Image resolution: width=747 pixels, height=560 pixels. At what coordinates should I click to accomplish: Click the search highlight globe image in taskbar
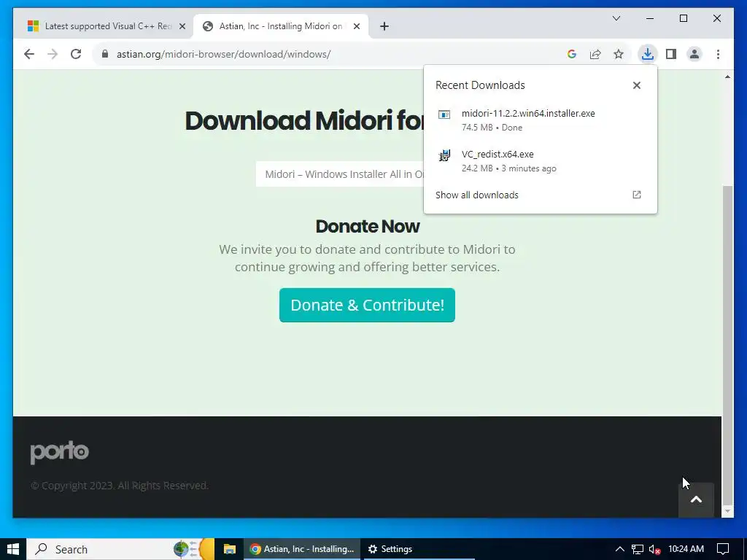[194, 549]
